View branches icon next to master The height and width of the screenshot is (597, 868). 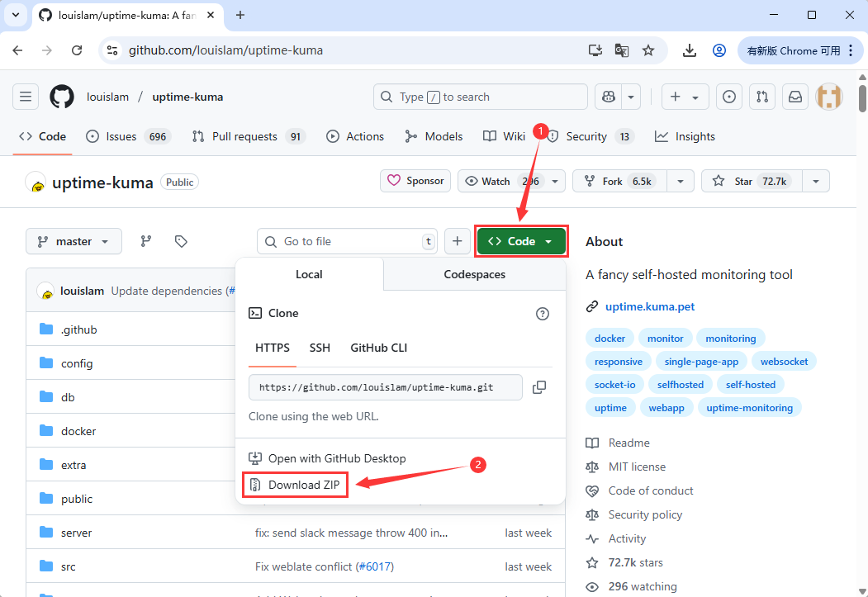[x=146, y=241]
